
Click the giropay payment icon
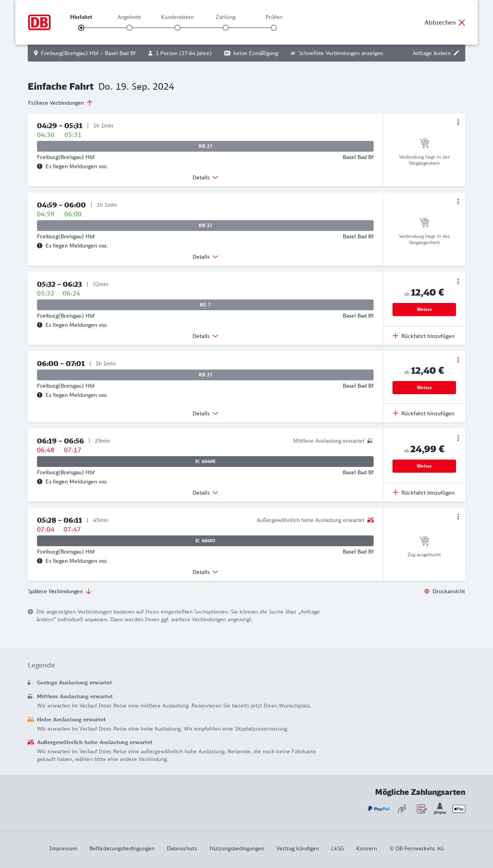[x=440, y=809]
